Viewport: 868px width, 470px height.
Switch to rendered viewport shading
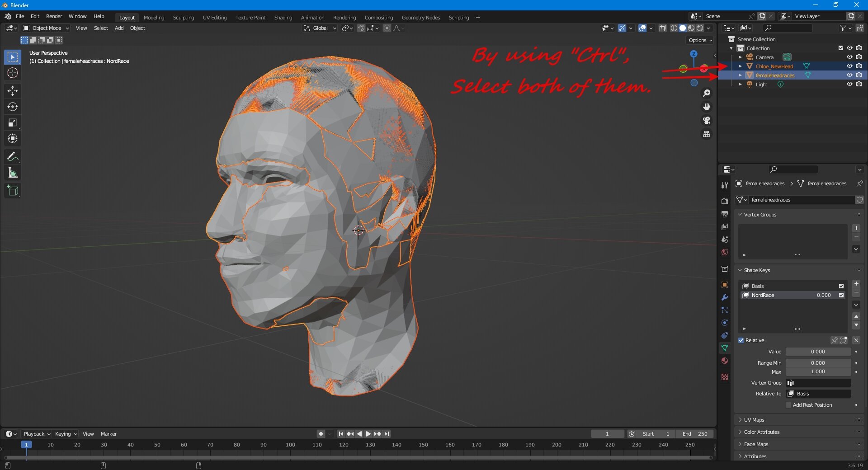700,28
